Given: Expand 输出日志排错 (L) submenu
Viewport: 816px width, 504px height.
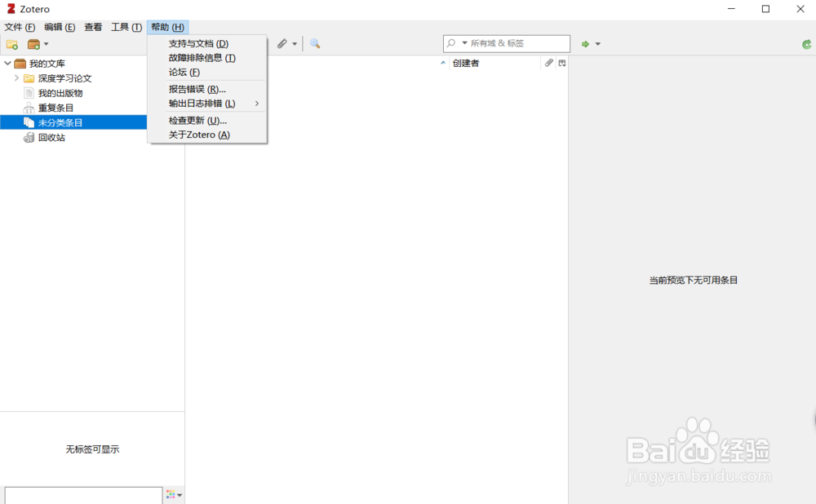Looking at the screenshot, I should pyautogui.click(x=207, y=104).
